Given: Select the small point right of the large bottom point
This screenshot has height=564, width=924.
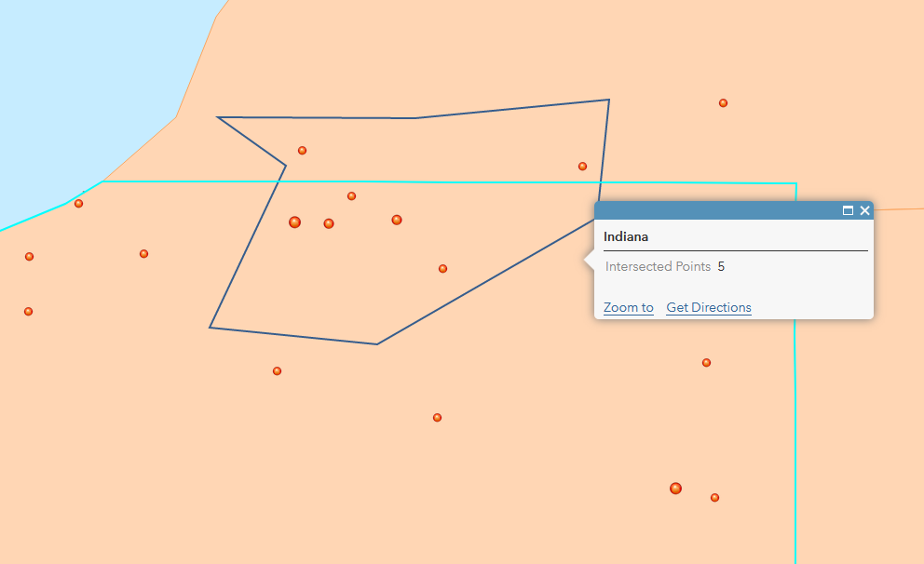Looking at the screenshot, I should [714, 498].
